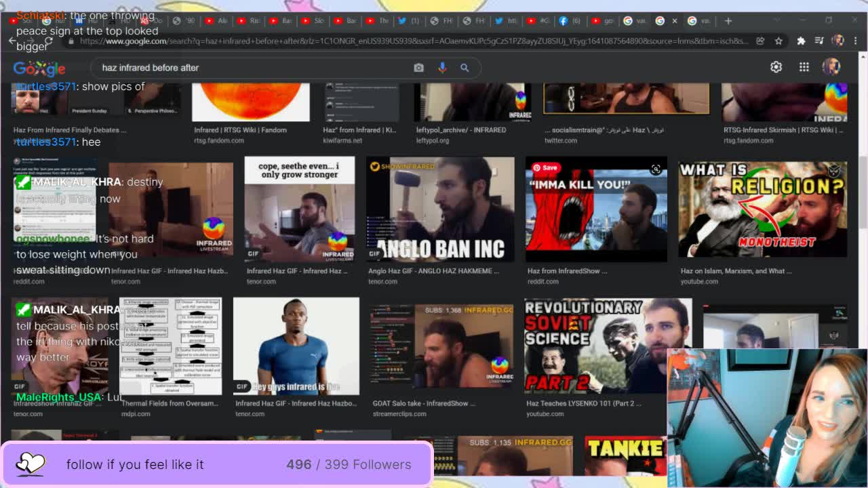868x488 pixels.
Task: Open Google quick settings gear
Action: point(776,67)
